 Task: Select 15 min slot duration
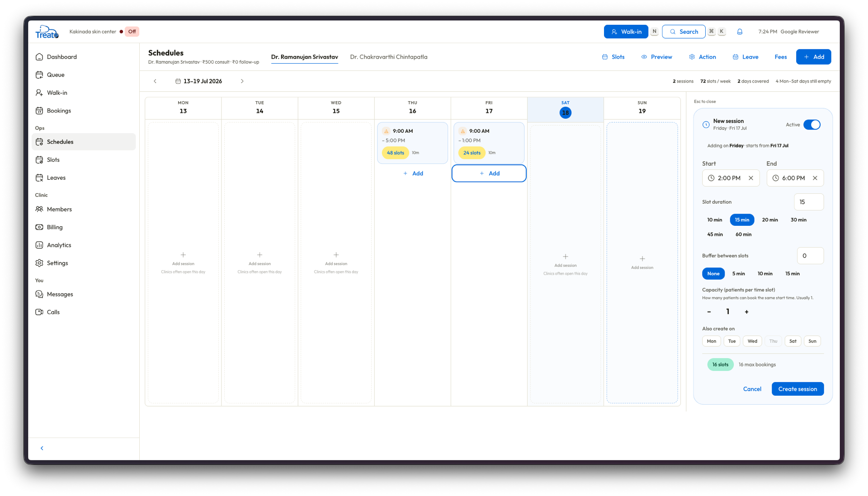point(742,220)
